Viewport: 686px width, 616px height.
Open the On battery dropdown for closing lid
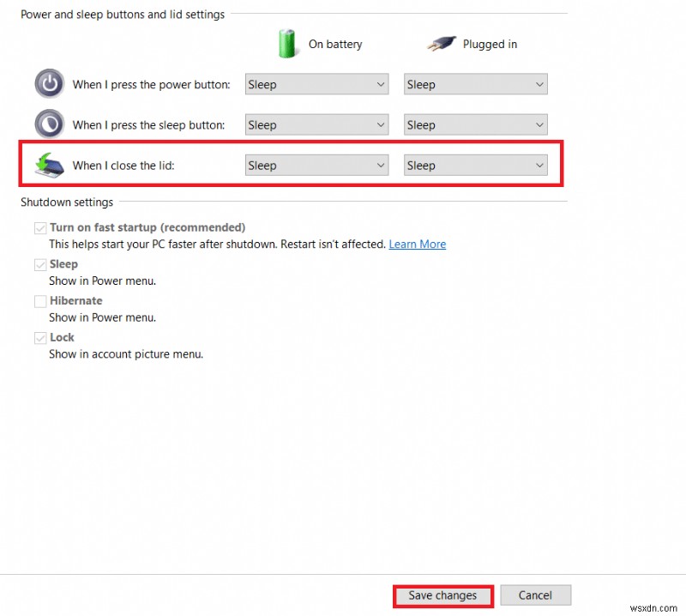(x=316, y=164)
